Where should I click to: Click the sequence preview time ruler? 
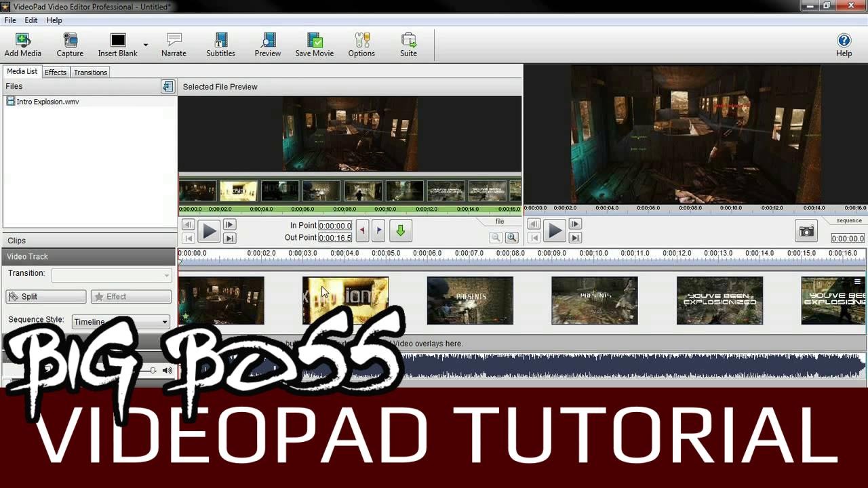695,209
